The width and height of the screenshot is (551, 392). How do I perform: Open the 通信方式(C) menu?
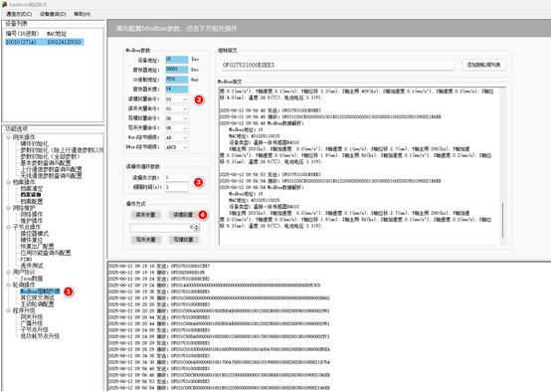coord(19,14)
